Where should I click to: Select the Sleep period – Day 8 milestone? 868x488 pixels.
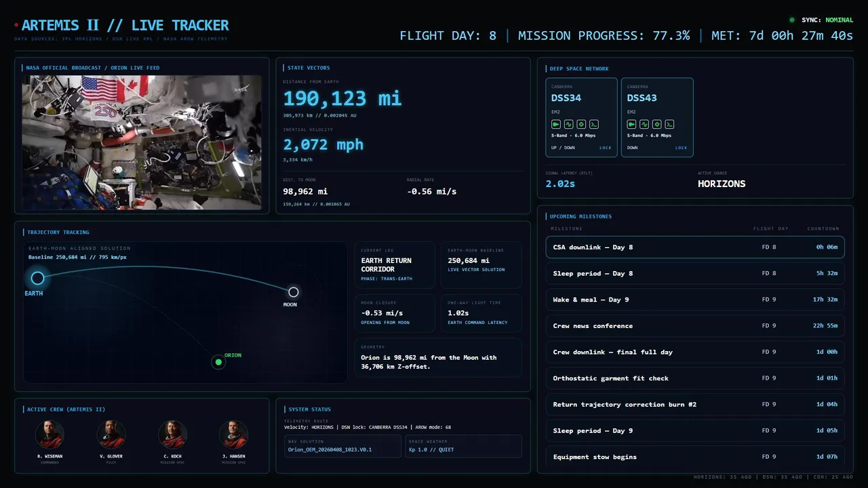click(x=695, y=273)
